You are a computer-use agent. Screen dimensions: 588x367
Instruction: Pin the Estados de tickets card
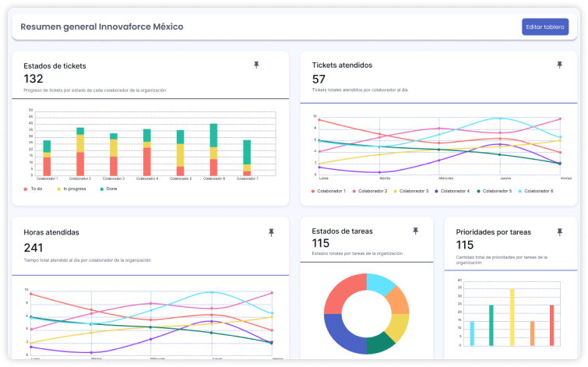click(256, 65)
